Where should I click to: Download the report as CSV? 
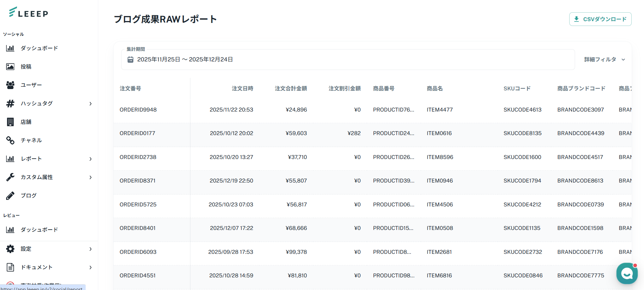tap(600, 19)
